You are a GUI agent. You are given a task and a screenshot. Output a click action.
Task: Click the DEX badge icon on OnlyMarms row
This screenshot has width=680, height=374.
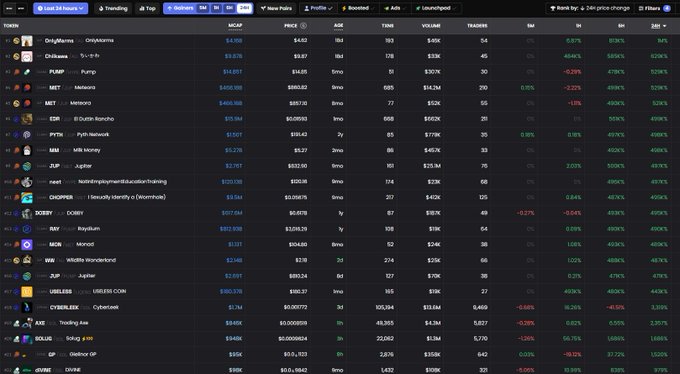pos(16,41)
